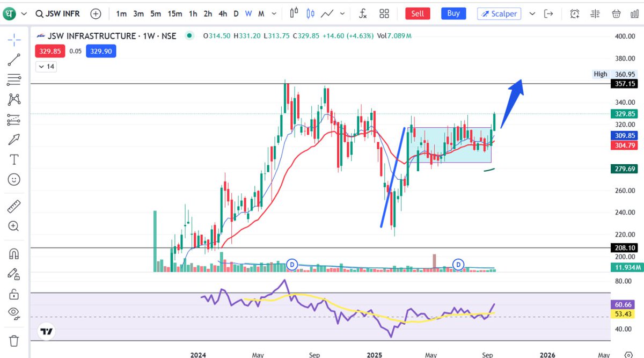
Task: Select the ruler measure tool
Action: [x=14, y=206]
